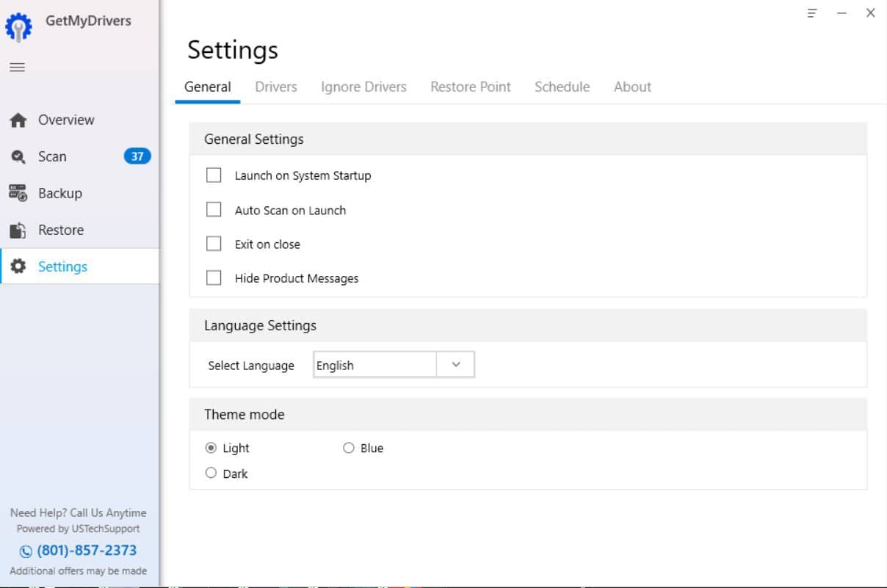
Task: Enable Auto Scan on Launch checkbox
Action: tap(214, 210)
